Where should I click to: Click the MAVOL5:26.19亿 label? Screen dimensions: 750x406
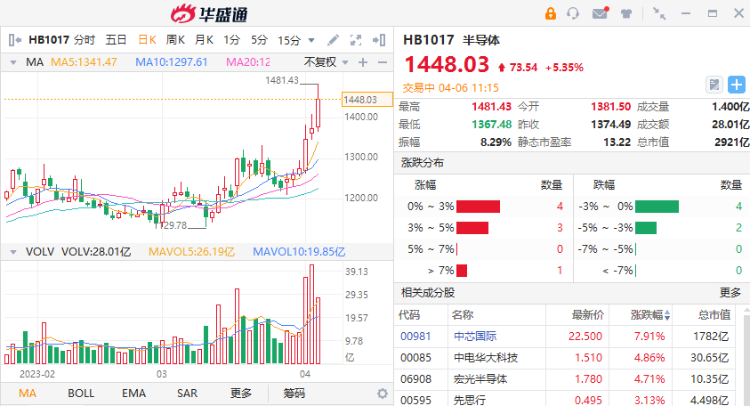coord(191,252)
